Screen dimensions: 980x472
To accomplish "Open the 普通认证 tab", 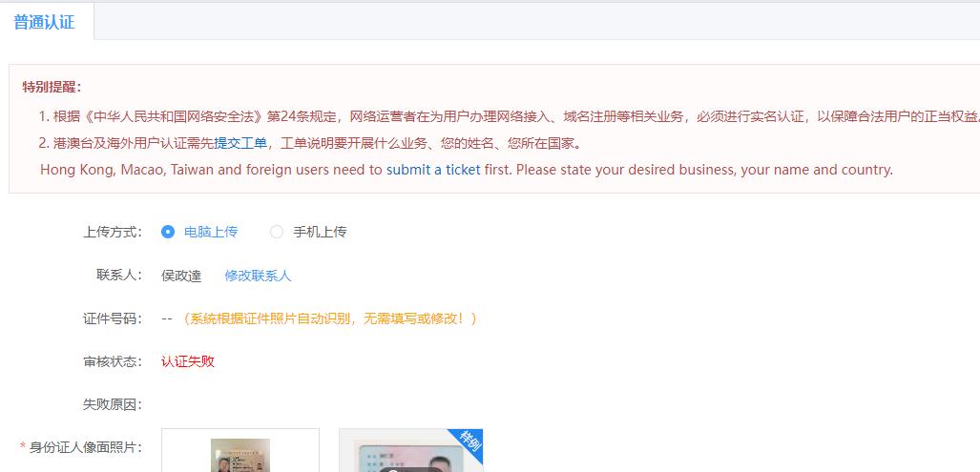I will [45, 22].
